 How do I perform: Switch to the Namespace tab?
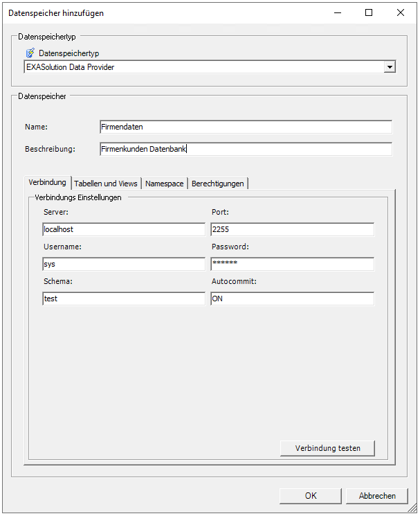click(164, 184)
